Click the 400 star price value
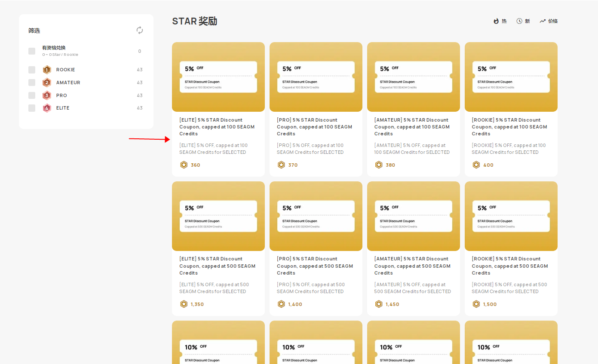 [488, 165]
